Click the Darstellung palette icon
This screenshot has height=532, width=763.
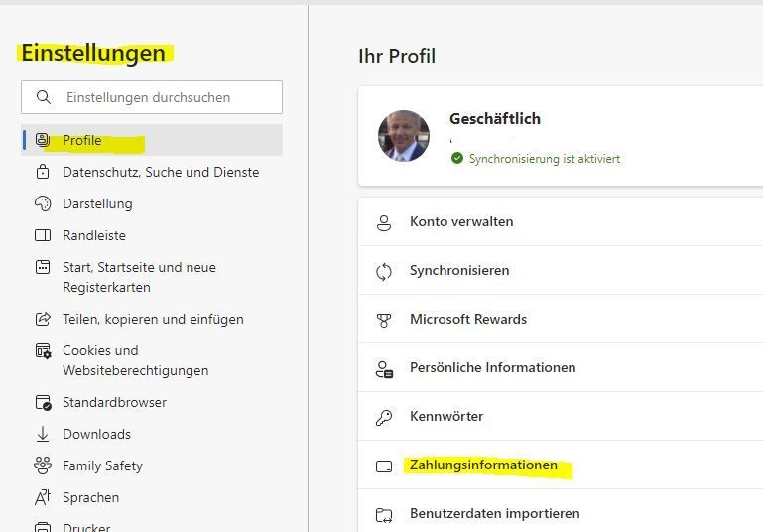[43, 203]
